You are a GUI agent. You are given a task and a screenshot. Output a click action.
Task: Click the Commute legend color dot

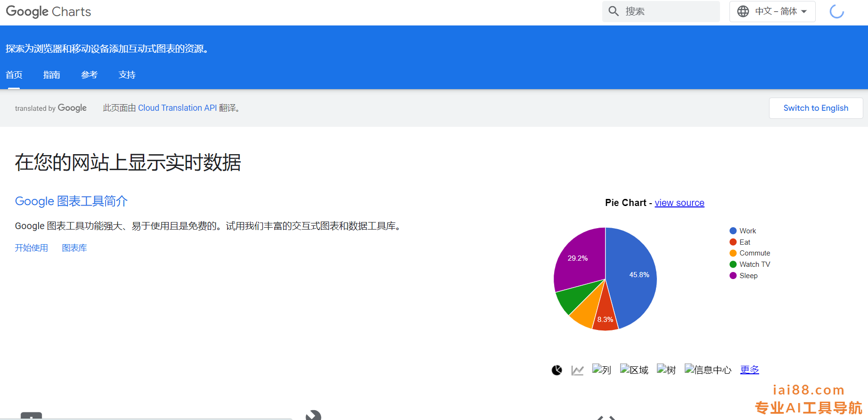733,253
